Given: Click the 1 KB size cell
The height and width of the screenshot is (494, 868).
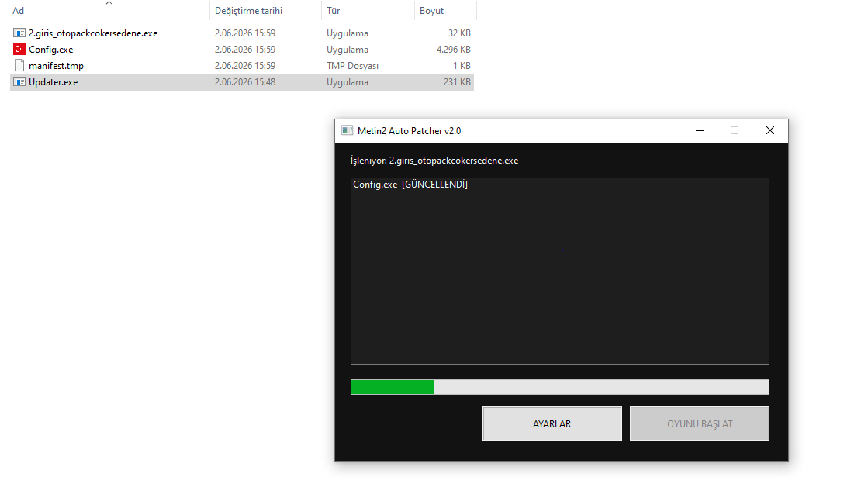Looking at the screenshot, I should [x=462, y=65].
